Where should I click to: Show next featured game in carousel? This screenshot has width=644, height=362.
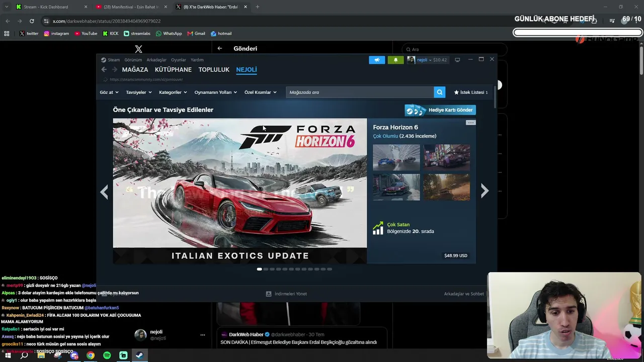[x=485, y=191]
